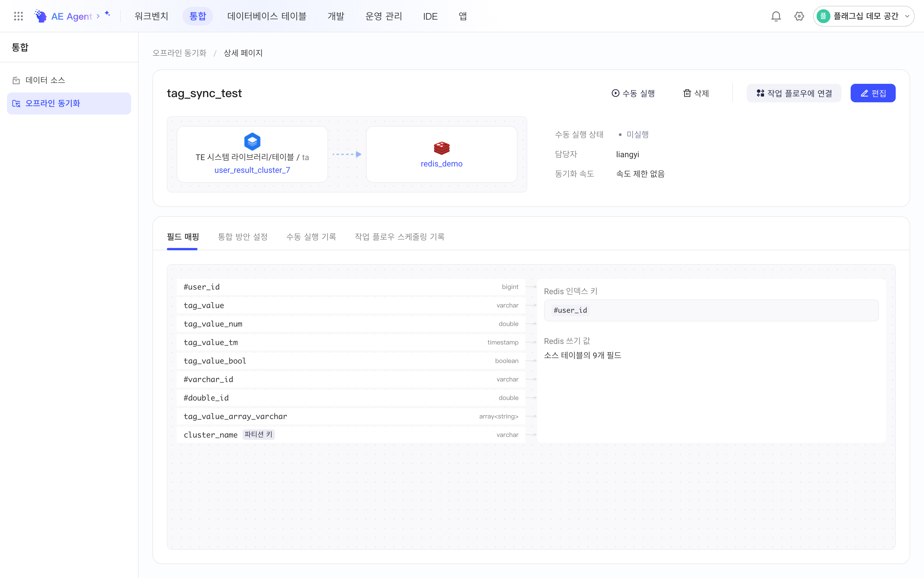Screen dimensions: 924x578
Task: Open the app launcher grid icon
Action: 18,16
